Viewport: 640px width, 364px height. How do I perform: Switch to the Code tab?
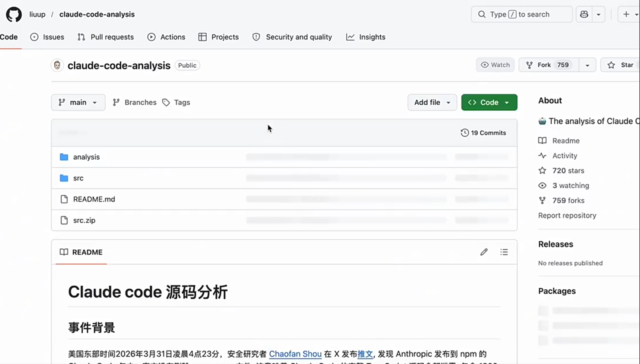pos(9,37)
